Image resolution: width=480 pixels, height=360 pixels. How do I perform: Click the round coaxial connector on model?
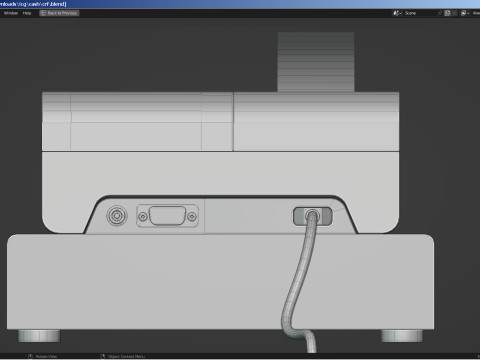pos(117,216)
